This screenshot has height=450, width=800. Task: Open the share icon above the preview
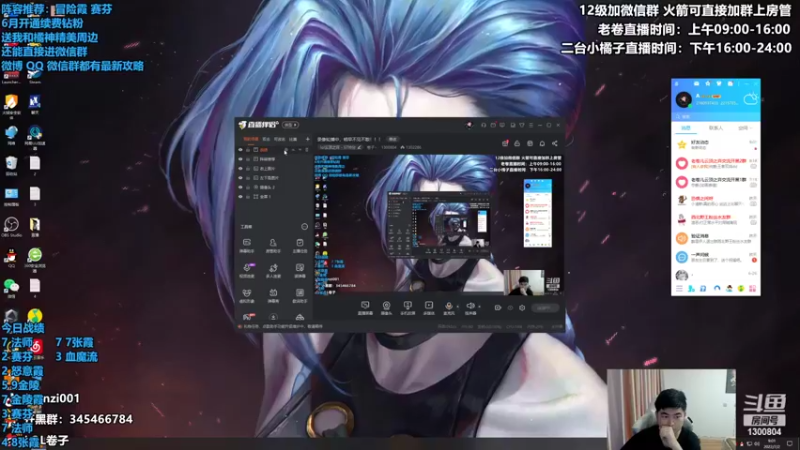tap(555, 143)
